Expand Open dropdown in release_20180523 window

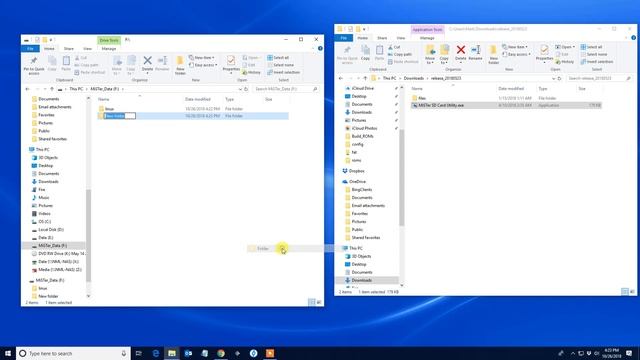565,47
